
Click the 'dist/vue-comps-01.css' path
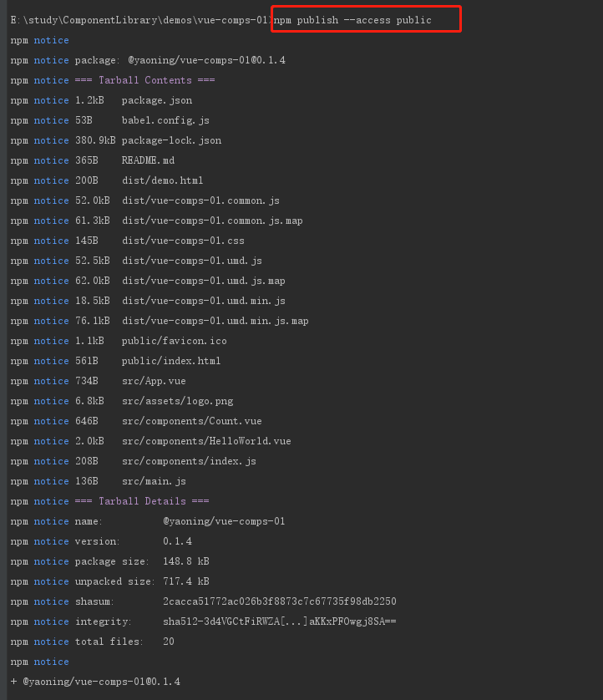(x=183, y=241)
